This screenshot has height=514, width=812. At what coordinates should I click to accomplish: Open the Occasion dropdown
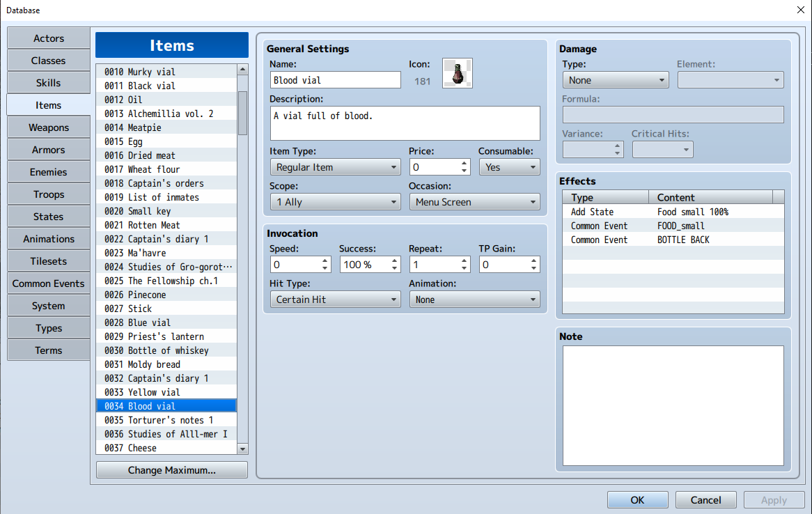click(474, 202)
